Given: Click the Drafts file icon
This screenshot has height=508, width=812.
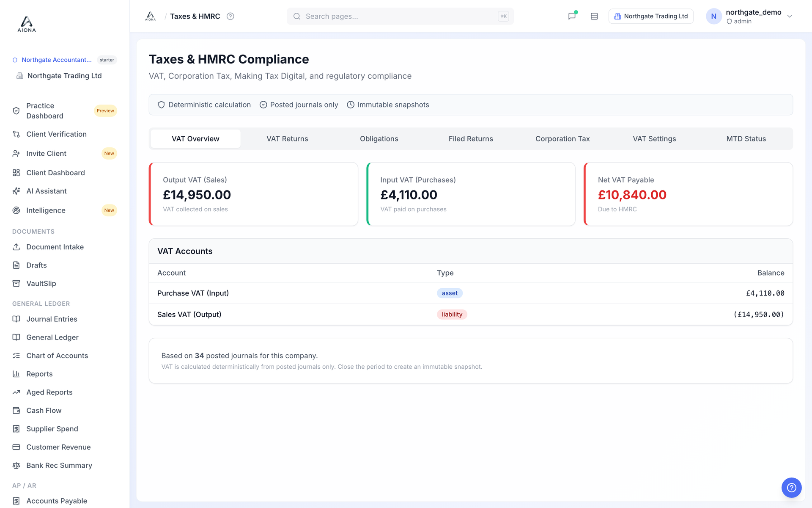Looking at the screenshot, I should click(16, 265).
